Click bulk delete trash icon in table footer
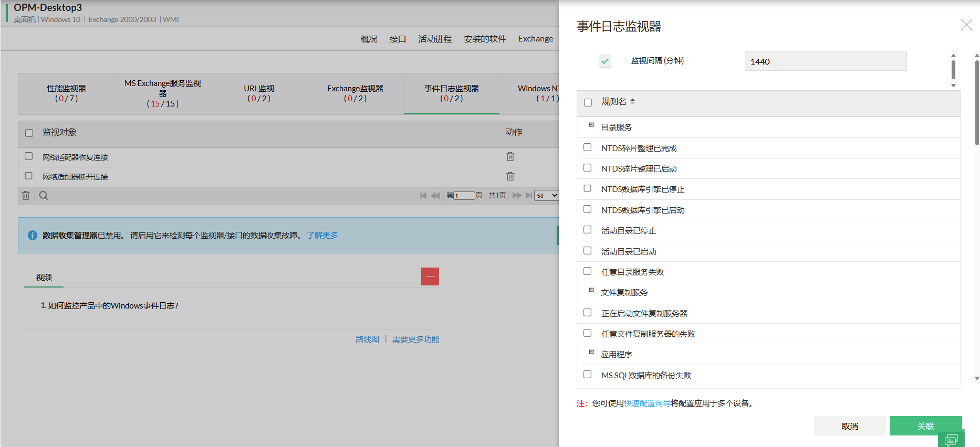 (26, 196)
